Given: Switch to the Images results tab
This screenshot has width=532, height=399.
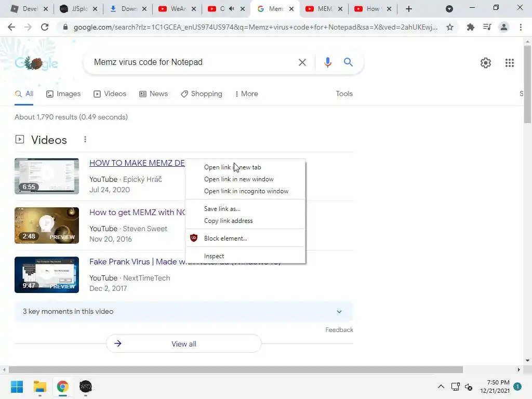Looking at the screenshot, I should (63, 94).
